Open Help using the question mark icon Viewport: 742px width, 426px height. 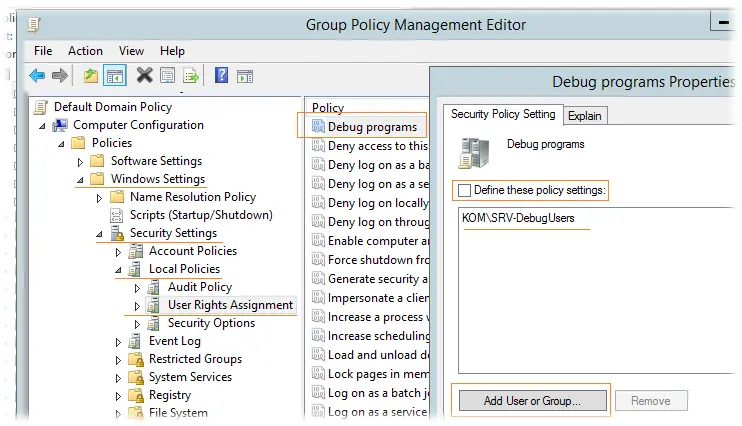click(221, 75)
